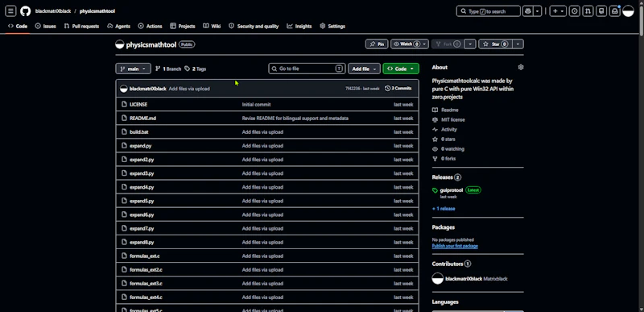Screen dimensions: 644x312
Task: Open the 'Initial commit' message for LICENSE
Action: point(256,105)
